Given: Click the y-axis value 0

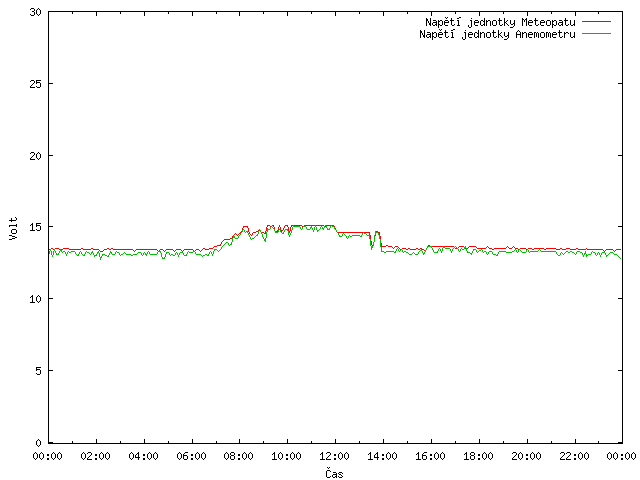Looking at the screenshot, I should 39,442.
